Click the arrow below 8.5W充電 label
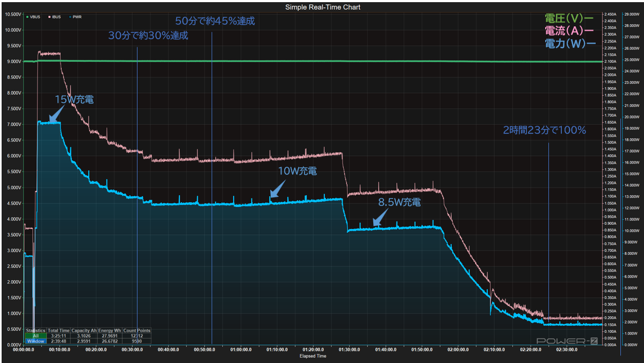The width and height of the screenshot is (644, 363). tap(381, 217)
